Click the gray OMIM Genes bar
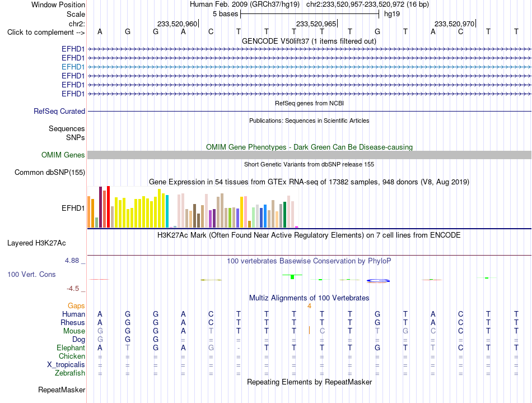The width and height of the screenshot is (532, 403). point(309,155)
